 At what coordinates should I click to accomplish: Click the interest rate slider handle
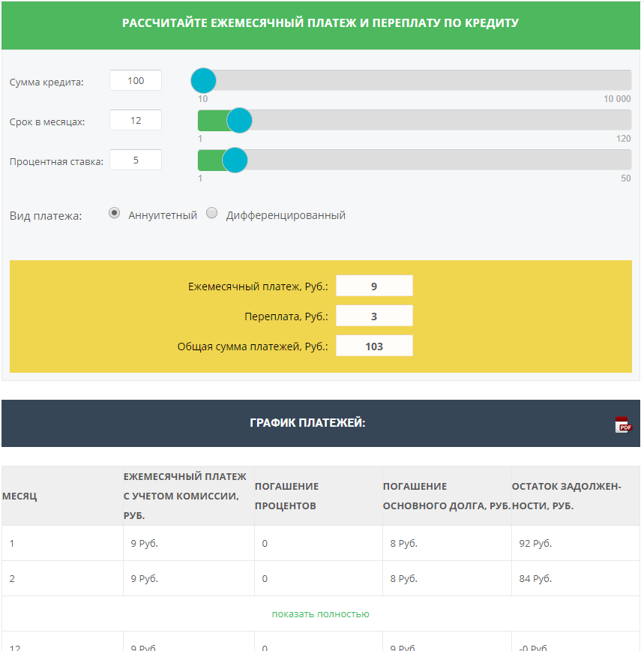point(235,160)
